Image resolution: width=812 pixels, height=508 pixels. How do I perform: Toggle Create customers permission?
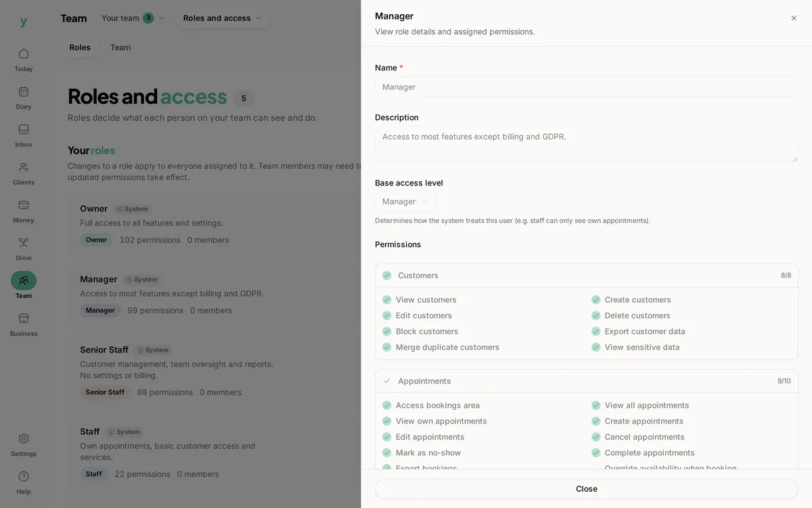(x=596, y=300)
